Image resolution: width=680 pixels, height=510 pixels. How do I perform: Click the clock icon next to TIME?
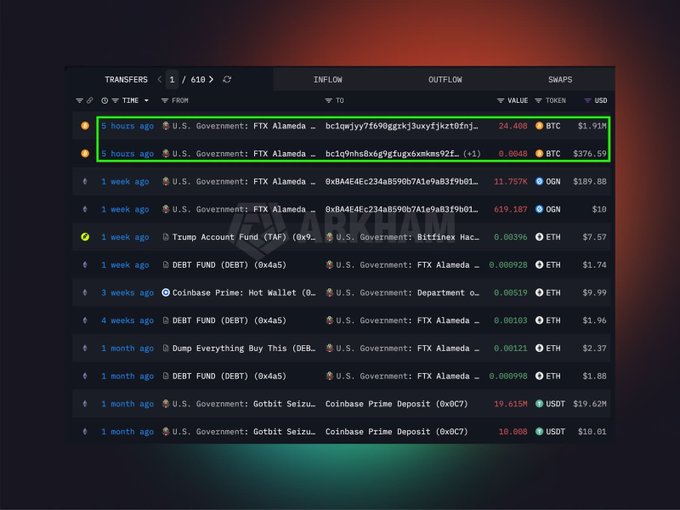pos(105,101)
